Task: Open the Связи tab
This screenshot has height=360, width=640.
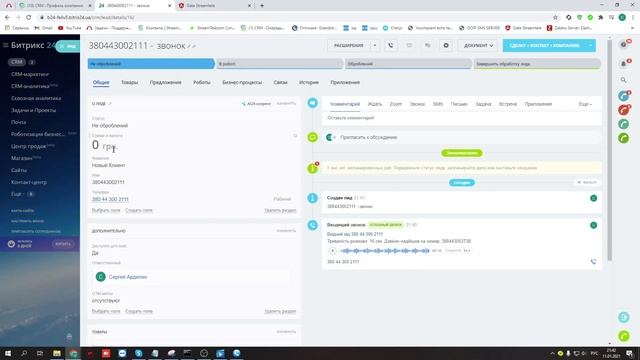Action: (280, 82)
